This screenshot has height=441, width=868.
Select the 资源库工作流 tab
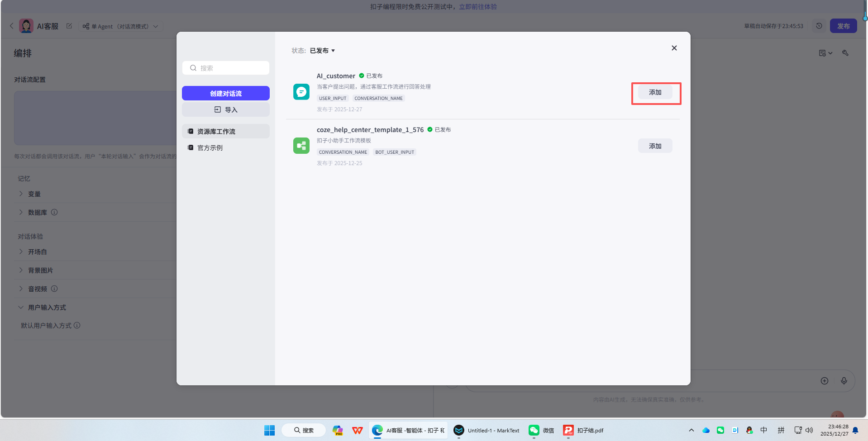click(x=226, y=131)
